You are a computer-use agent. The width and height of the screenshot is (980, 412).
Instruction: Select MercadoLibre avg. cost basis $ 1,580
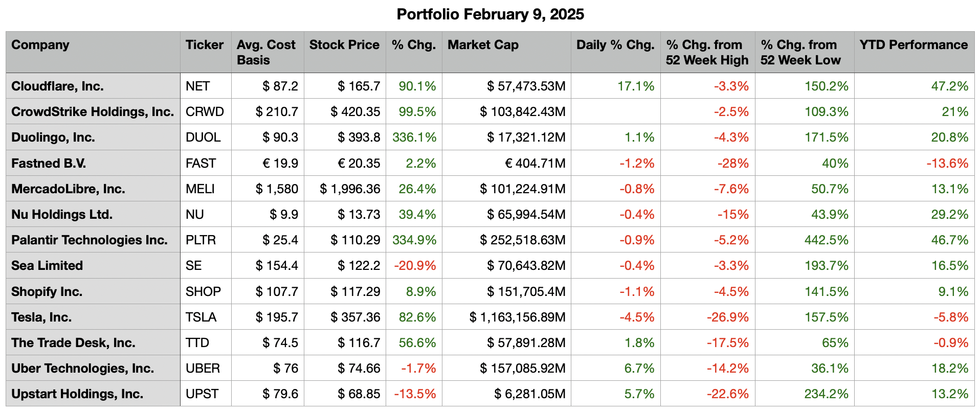[277, 189]
